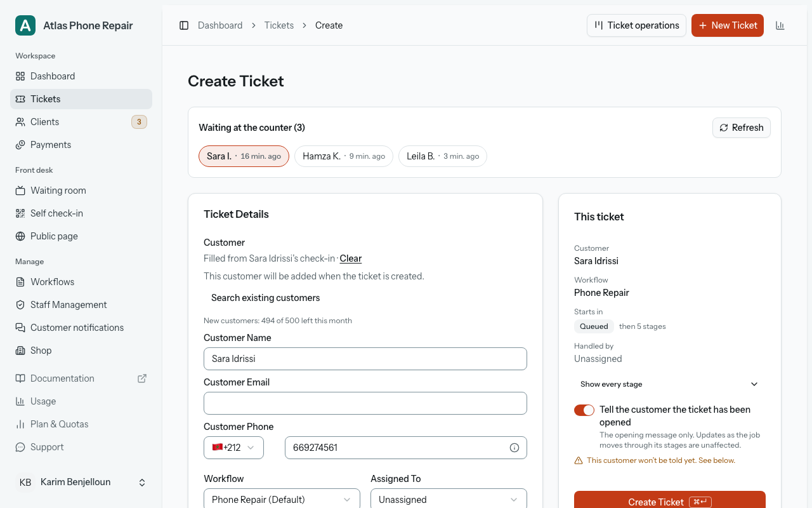
Task: Clear the filled check-in customer
Action: point(351,258)
